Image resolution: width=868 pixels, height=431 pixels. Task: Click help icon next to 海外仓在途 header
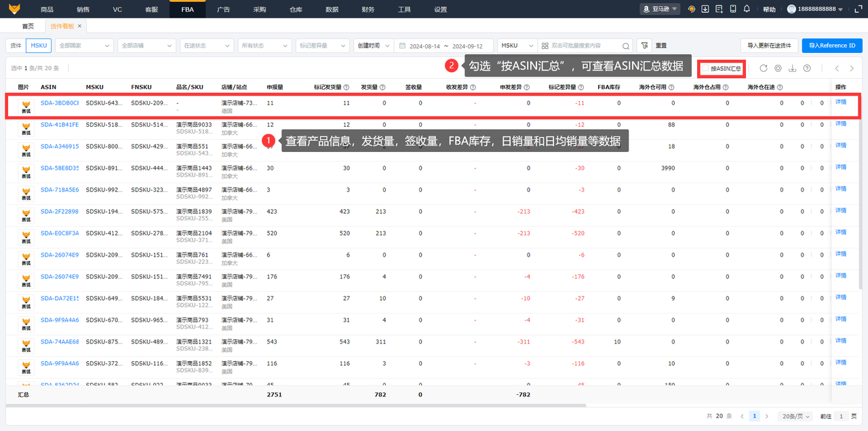780,88
